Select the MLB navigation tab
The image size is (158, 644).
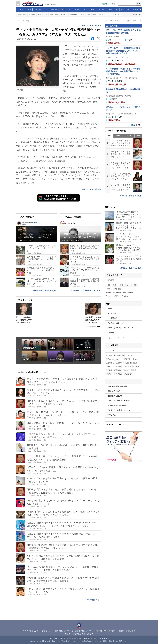pos(68,9)
